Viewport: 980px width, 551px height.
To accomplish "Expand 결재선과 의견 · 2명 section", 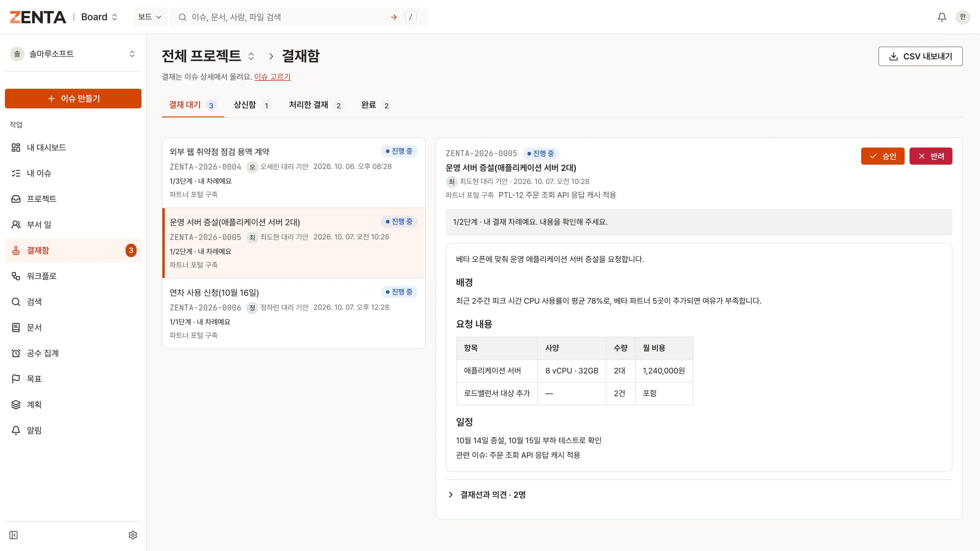I will (x=487, y=495).
